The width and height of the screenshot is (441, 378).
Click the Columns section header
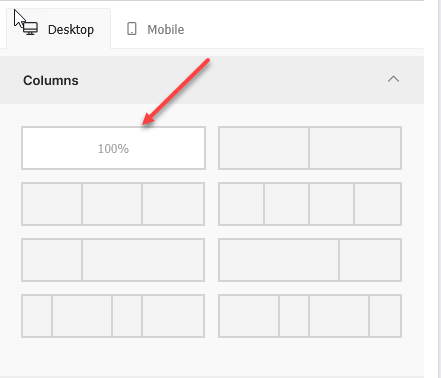212,80
